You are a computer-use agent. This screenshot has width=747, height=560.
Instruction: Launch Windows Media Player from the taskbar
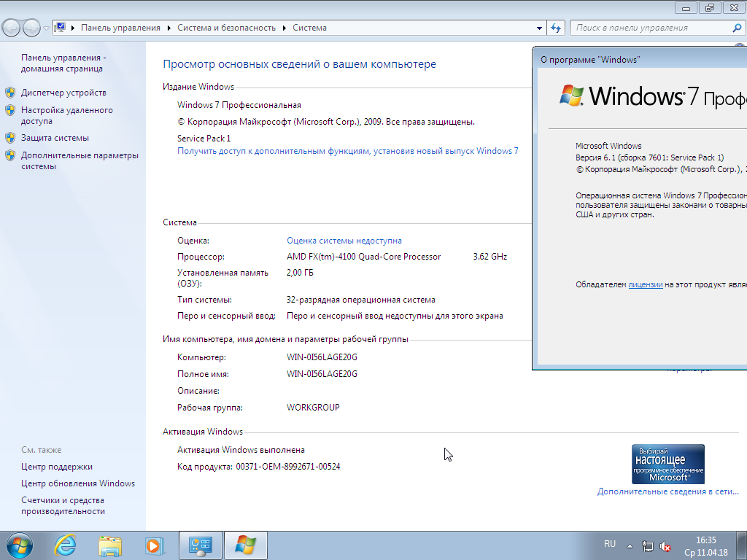155,545
